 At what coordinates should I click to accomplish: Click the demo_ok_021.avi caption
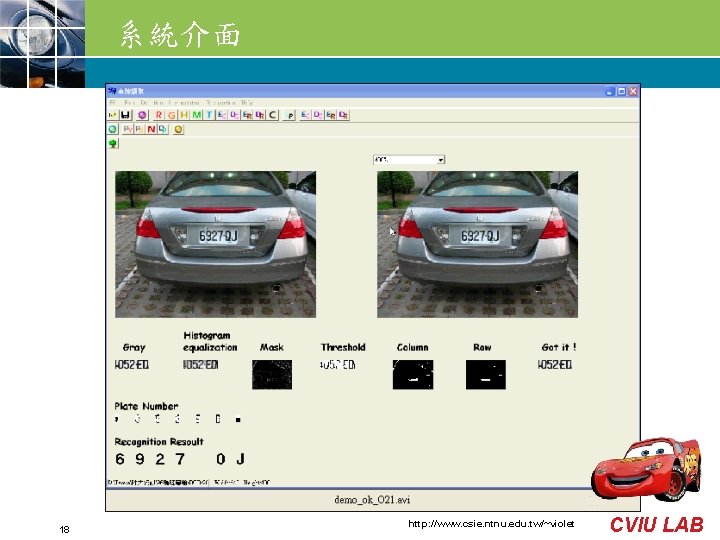[372, 500]
